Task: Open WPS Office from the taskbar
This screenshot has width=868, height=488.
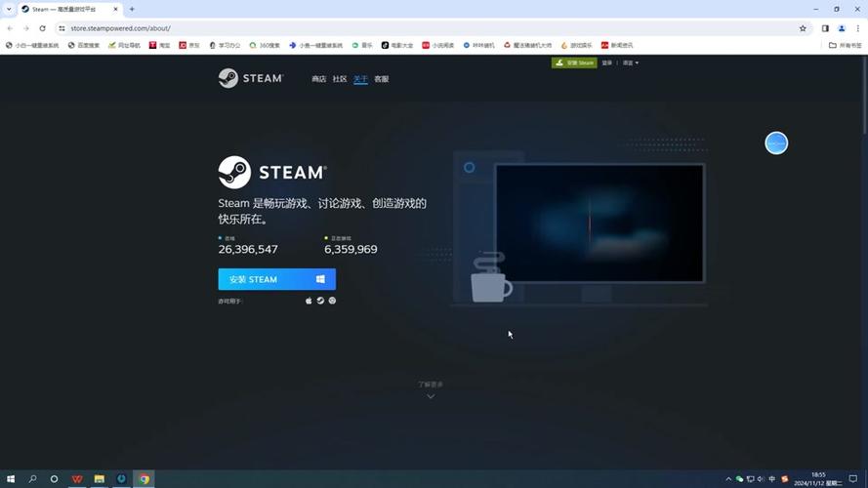Action: coord(77,479)
